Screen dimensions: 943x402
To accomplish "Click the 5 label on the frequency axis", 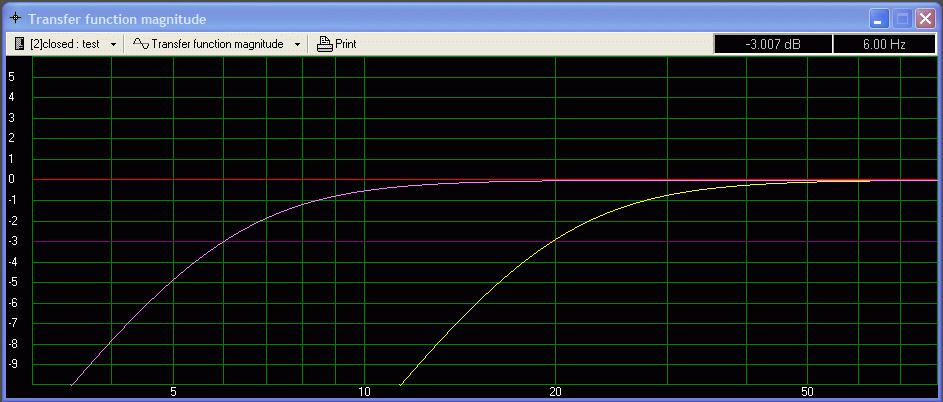I will click(x=173, y=392).
